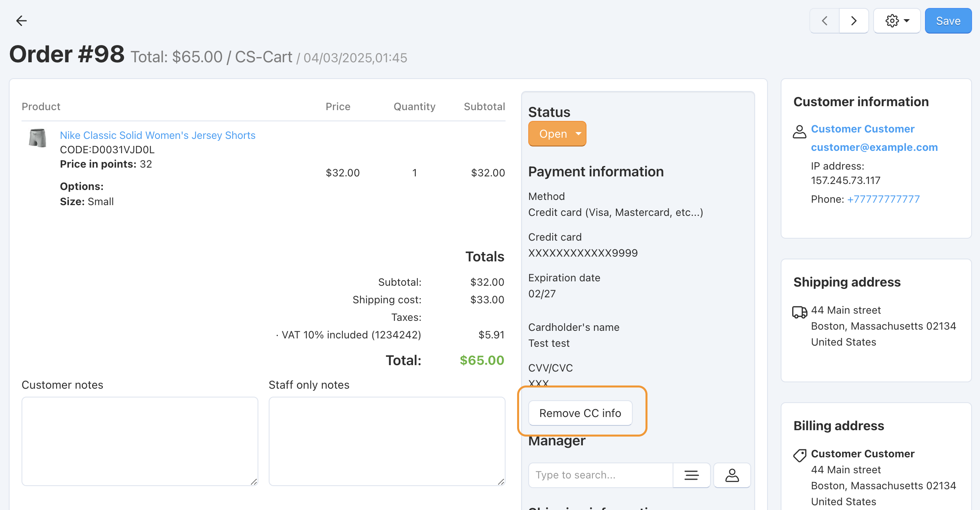
Task: Click the manager user picker icon
Action: (732, 475)
